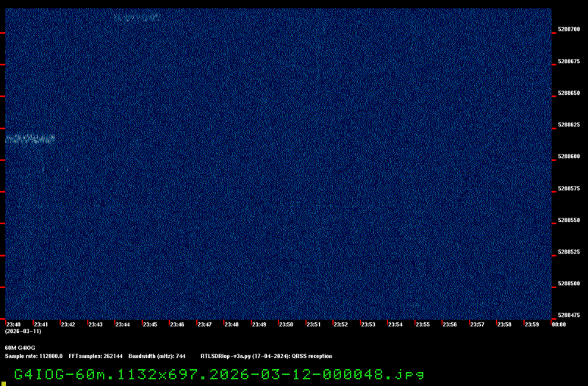This screenshot has height=386, width=588.
Task: Click the 23:40 time axis label
Action: [13, 324]
